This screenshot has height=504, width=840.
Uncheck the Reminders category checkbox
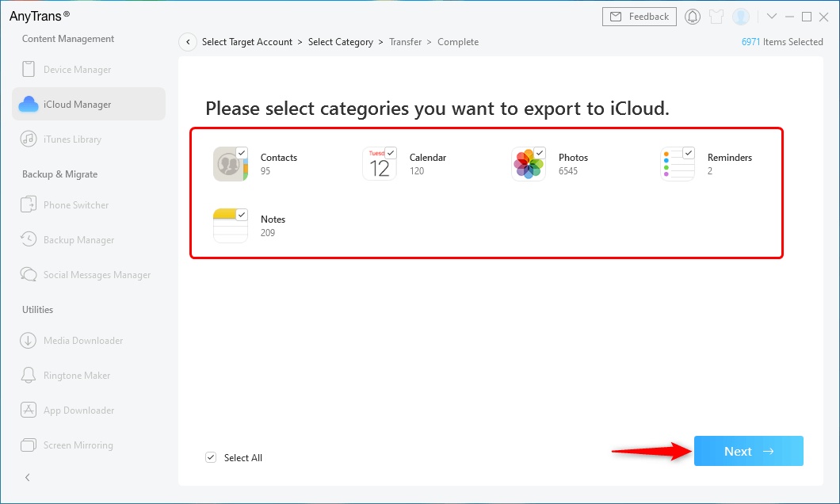click(689, 153)
